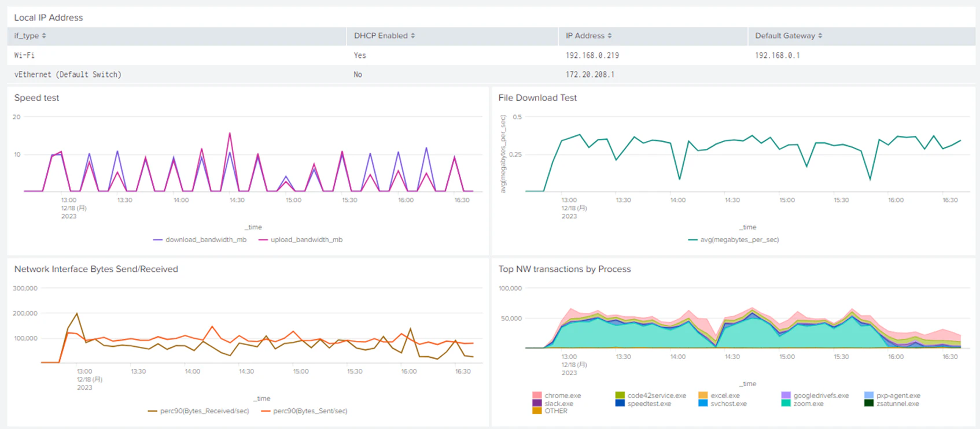Sort table by if_type column arrows
Viewport: 980px width, 429px height.
coord(44,36)
